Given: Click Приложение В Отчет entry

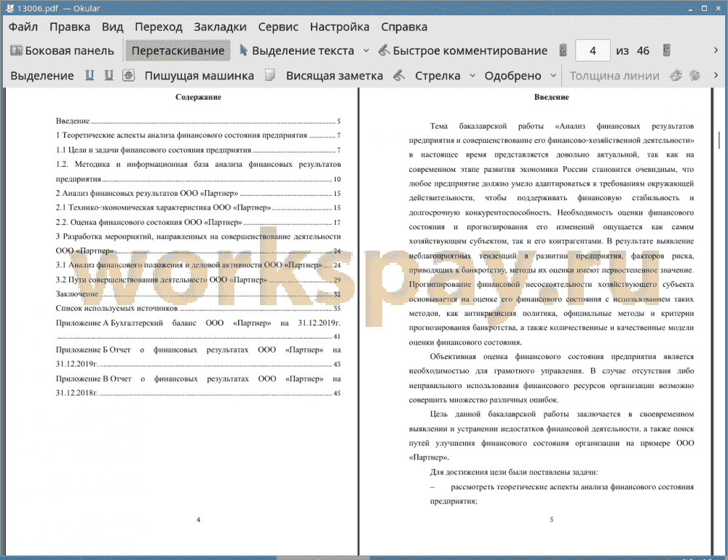Looking at the screenshot, I should click(x=198, y=385).
